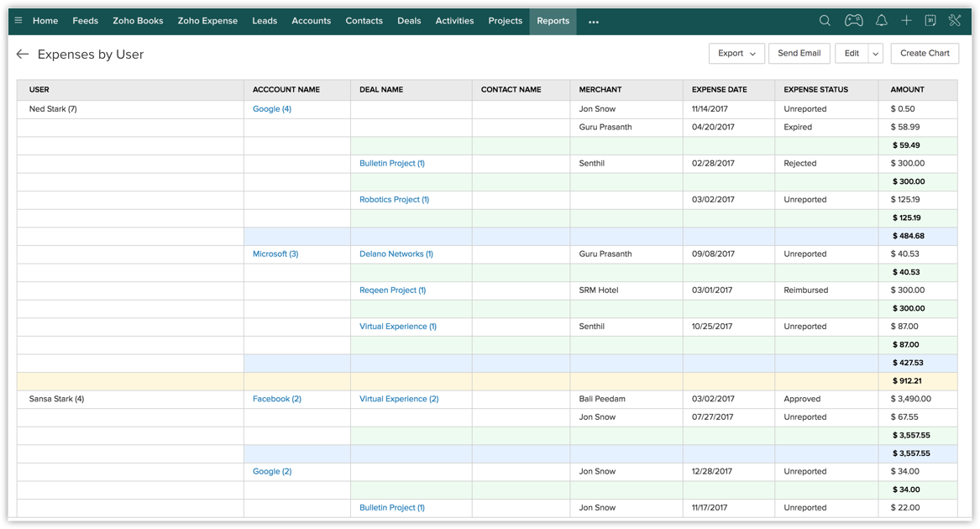
Task: Switch to the Zoho Expense tab
Action: (207, 21)
